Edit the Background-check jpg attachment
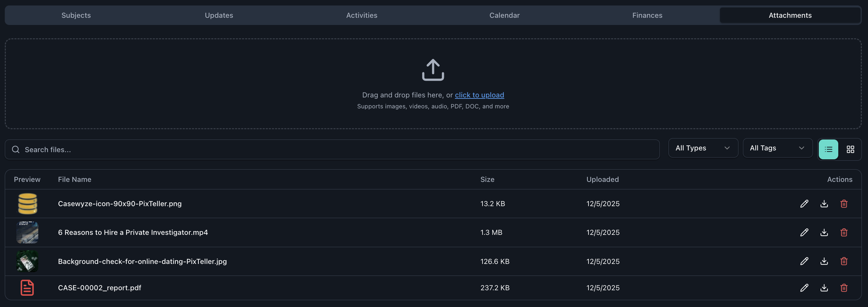 pos(804,261)
